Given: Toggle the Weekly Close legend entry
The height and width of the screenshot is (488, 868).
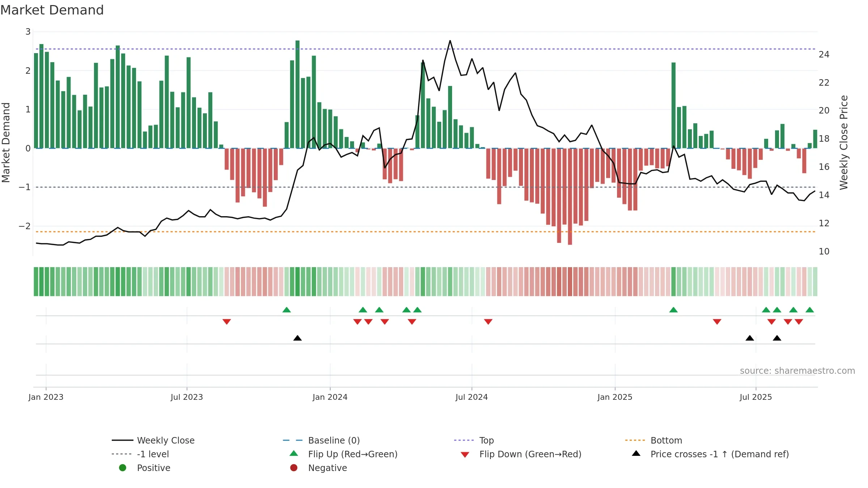Looking at the screenshot, I should (153, 440).
